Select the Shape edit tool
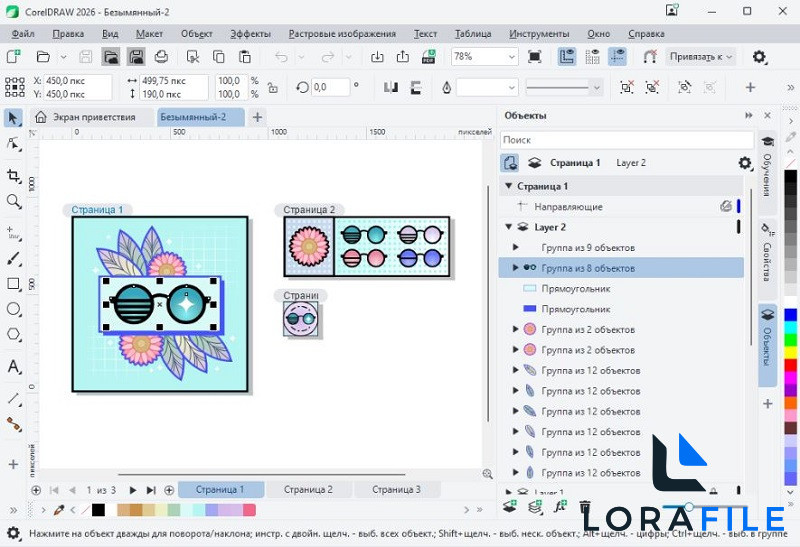This screenshot has height=547, width=800. click(x=13, y=143)
